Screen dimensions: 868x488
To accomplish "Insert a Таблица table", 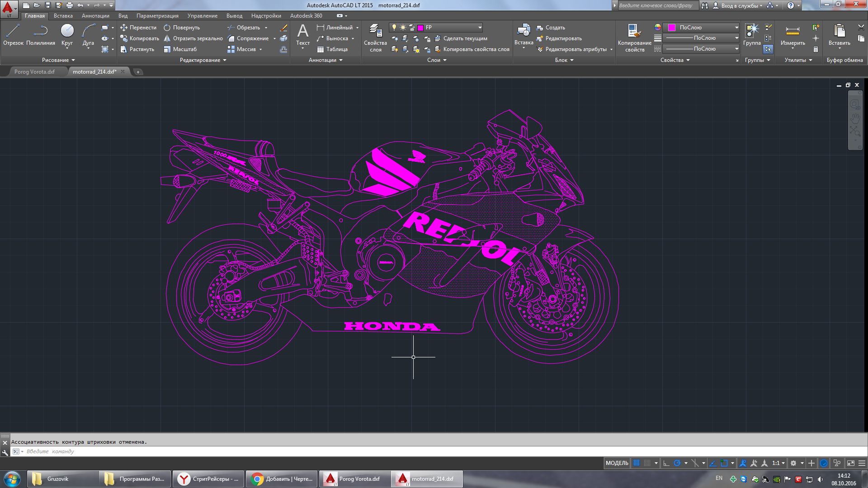I will tap(332, 49).
